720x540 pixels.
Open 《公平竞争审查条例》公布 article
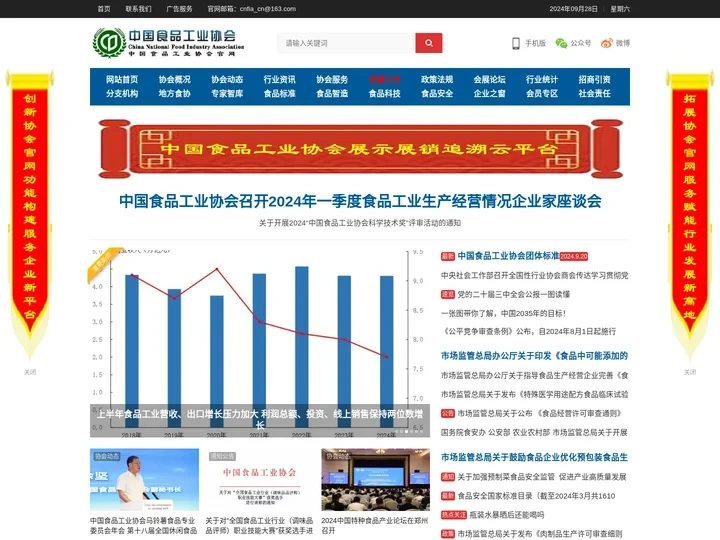(529, 332)
